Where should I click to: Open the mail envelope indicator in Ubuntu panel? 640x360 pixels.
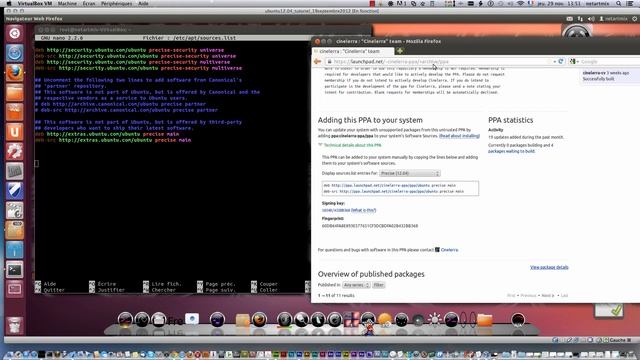click(569, 19)
